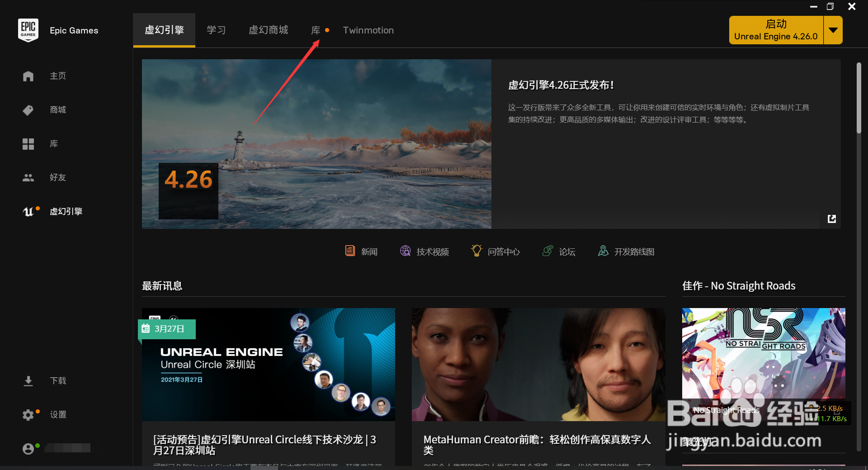Switch to the Twinmotion tab

coord(368,30)
